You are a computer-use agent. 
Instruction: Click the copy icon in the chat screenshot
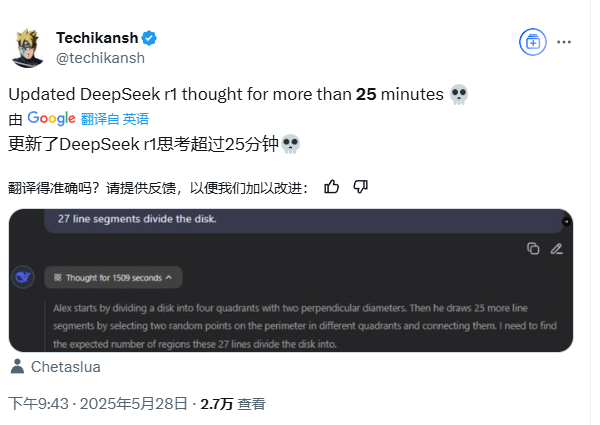(533, 248)
